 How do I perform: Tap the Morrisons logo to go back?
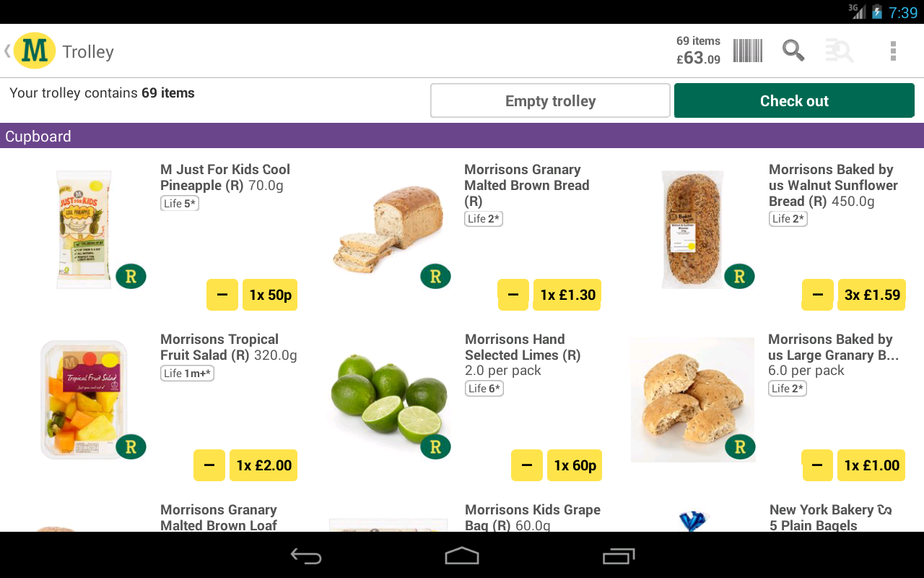coord(34,51)
